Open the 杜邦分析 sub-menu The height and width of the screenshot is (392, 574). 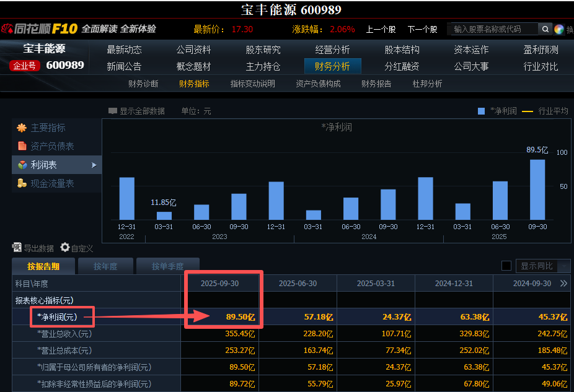(427, 84)
